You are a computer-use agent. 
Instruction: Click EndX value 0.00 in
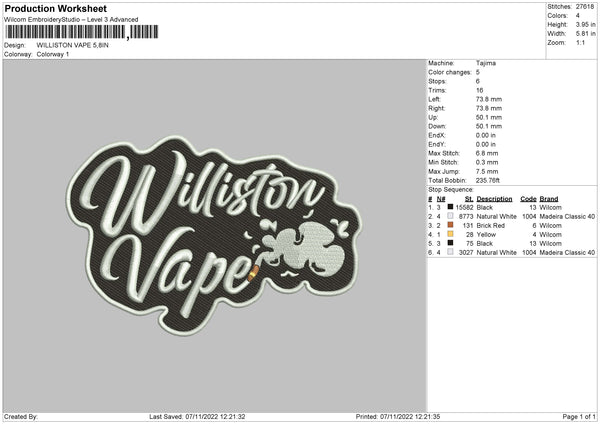(x=486, y=135)
